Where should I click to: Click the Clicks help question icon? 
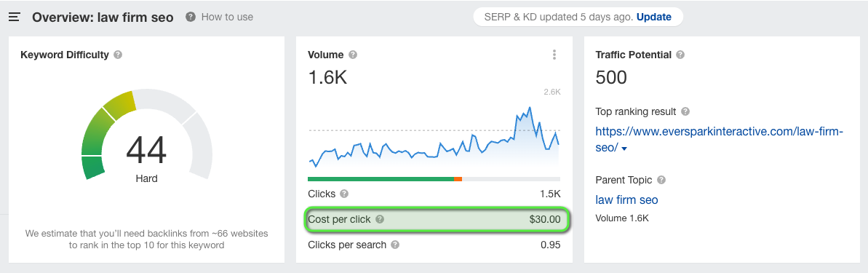[x=344, y=194]
